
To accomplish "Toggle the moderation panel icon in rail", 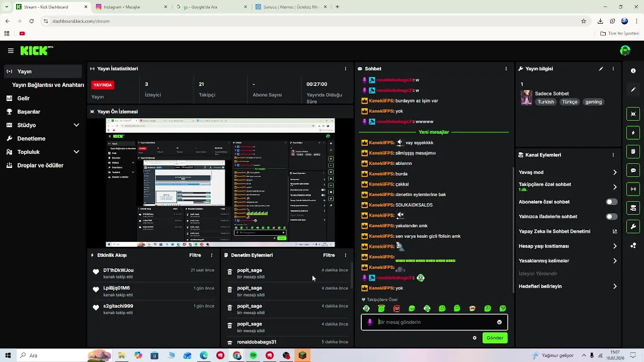I will click(633, 208).
